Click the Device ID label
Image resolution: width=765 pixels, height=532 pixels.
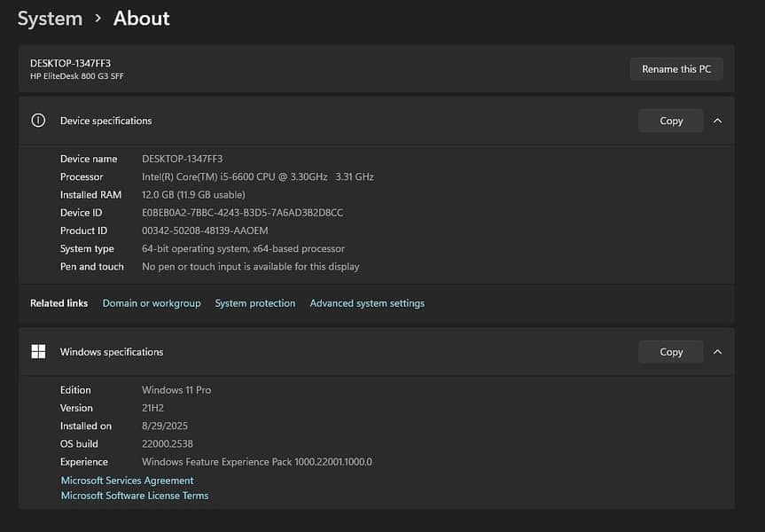click(81, 213)
